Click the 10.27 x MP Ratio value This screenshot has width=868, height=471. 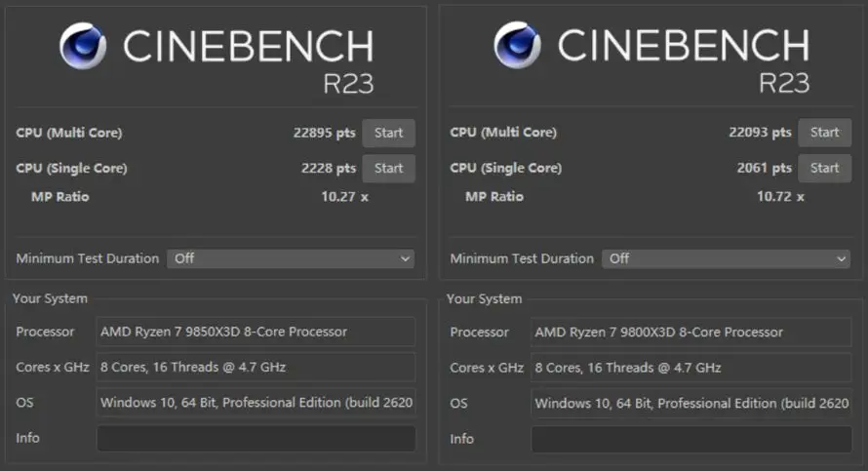pos(345,197)
